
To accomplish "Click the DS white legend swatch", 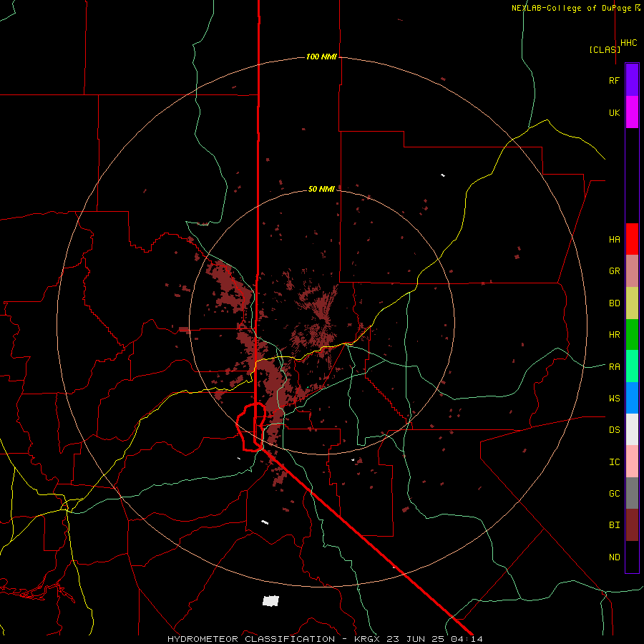I will [632, 429].
